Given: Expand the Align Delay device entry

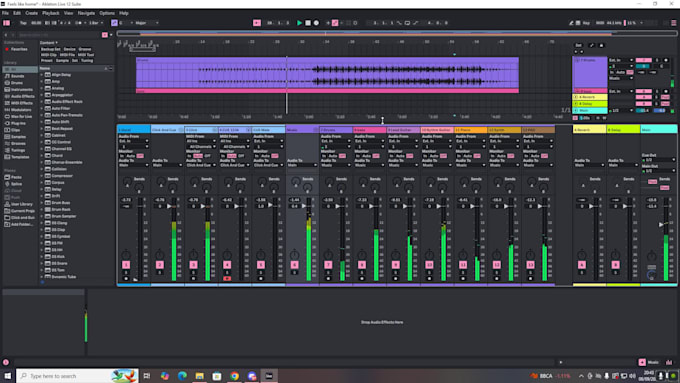Looking at the screenshot, I should pos(42,75).
